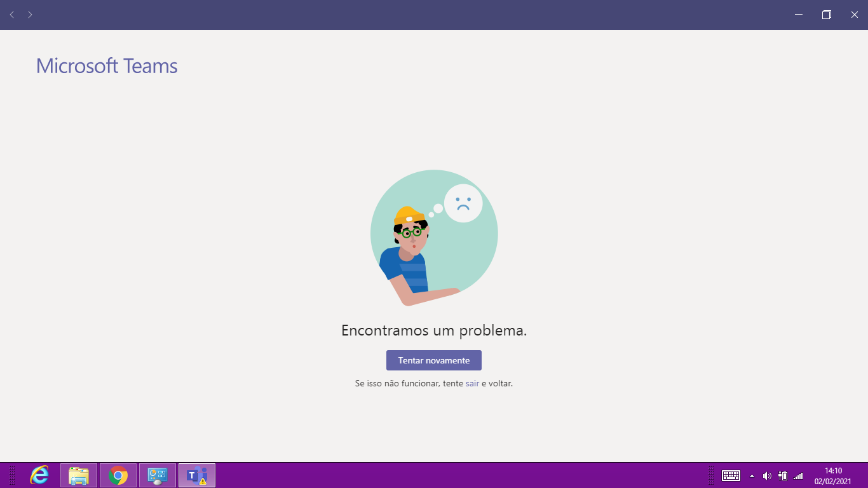Follow the sair link
This screenshot has width=868, height=488.
click(472, 384)
